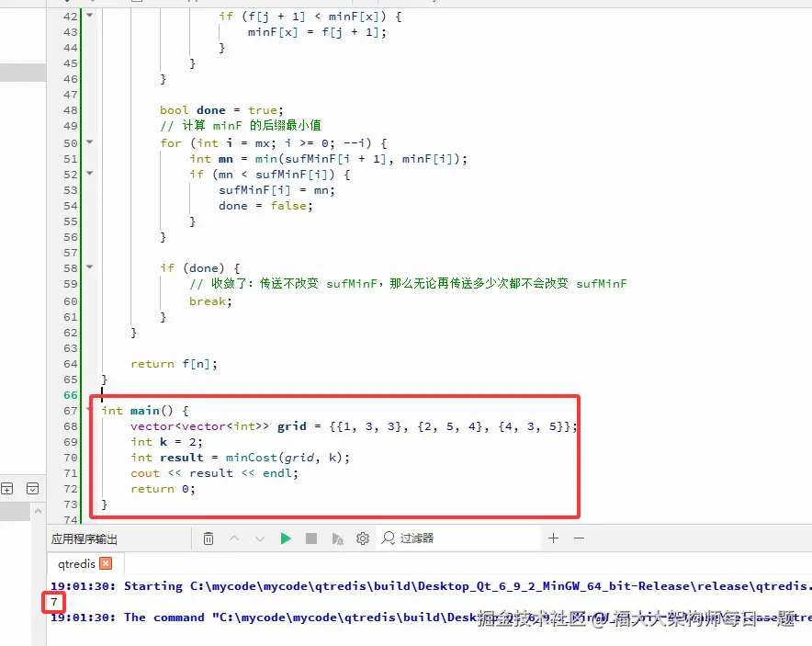Screen dimensions: 812x646
Task: Click line number 66 in gutter
Action: (x=70, y=395)
